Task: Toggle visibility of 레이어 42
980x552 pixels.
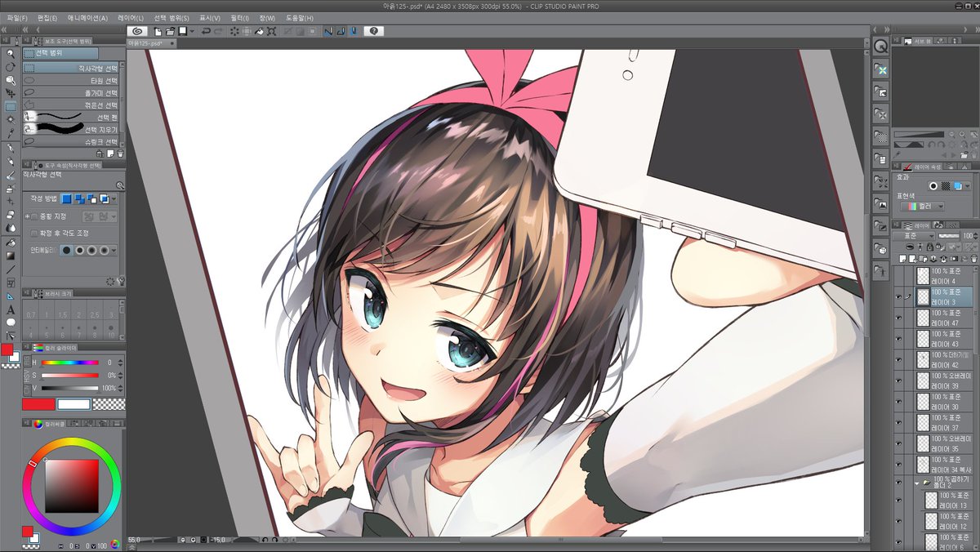Action: pos(898,360)
